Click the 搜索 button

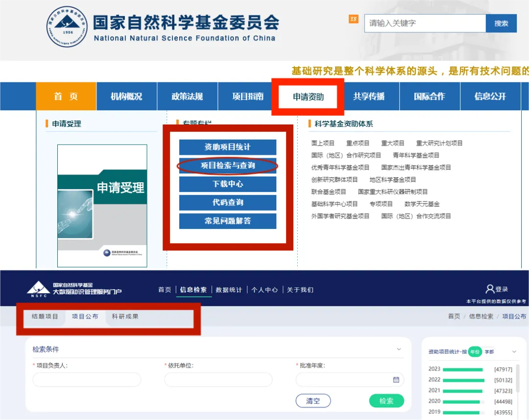click(x=501, y=24)
